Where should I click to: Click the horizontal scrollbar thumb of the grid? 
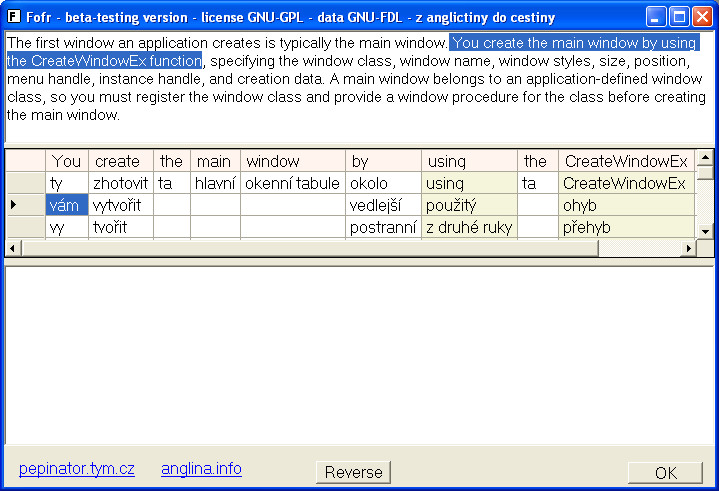tap(310, 248)
